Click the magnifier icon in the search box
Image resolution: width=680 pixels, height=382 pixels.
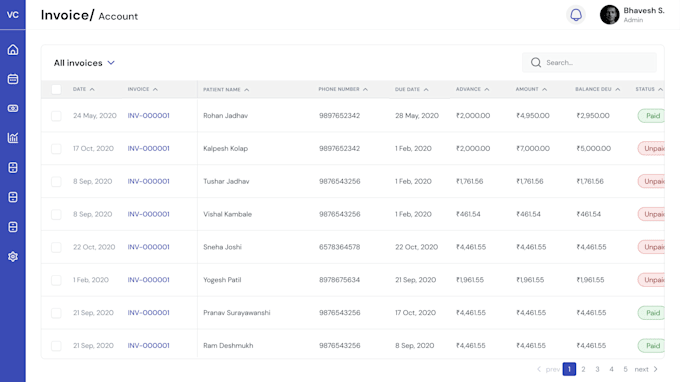point(536,62)
